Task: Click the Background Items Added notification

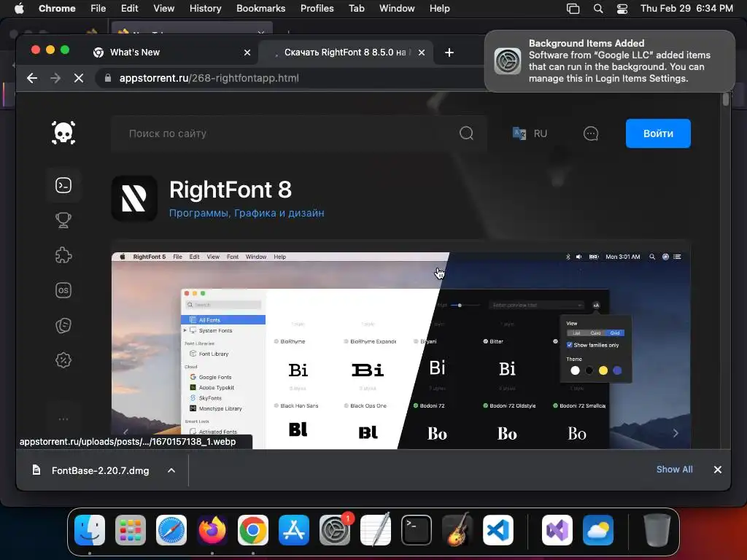Action: click(610, 61)
